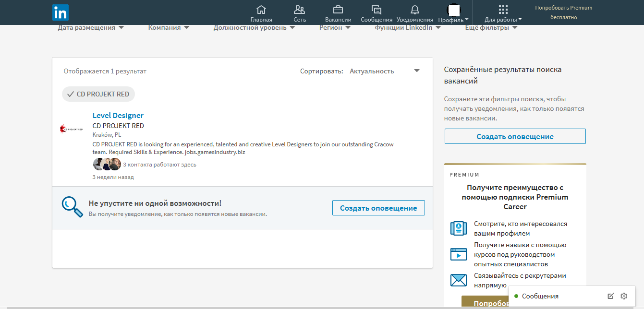Open the Вакансии briefcase icon

click(x=338, y=10)
